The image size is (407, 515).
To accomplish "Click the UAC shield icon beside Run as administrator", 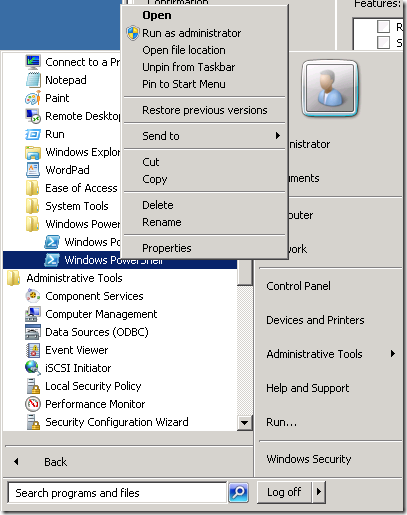I will click(x=133, y=33).
